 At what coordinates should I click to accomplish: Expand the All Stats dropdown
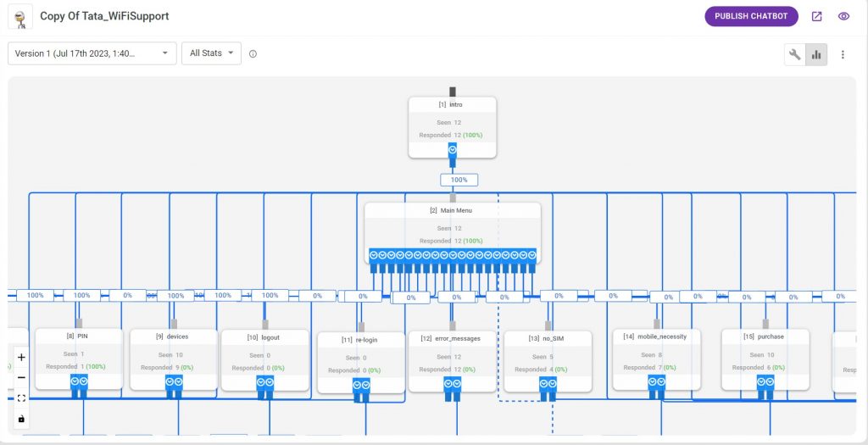click(211, 53)
